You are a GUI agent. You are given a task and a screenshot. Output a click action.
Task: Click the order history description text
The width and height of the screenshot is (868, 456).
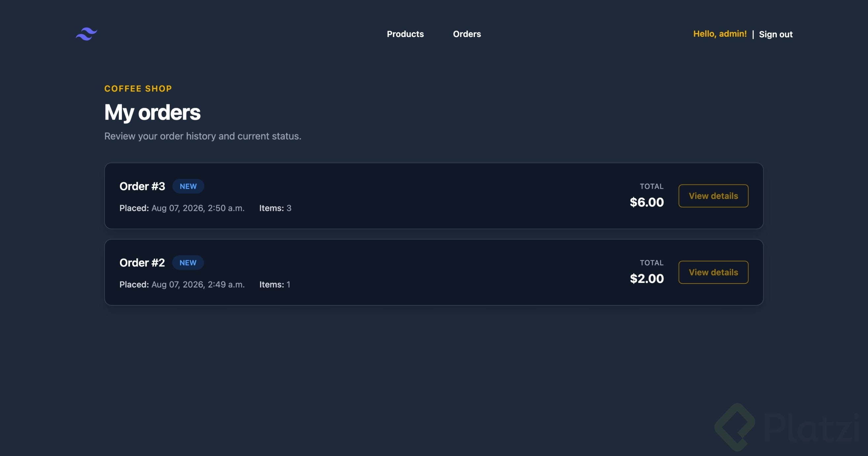click(x=202, y=136)
